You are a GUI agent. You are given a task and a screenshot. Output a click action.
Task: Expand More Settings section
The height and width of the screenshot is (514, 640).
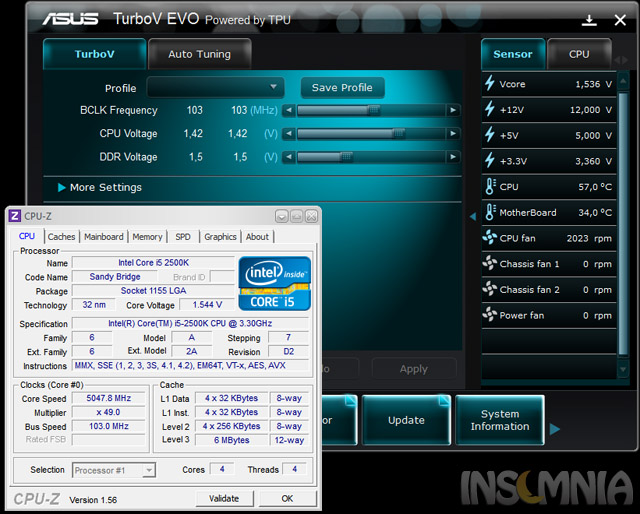coord(100,187)
